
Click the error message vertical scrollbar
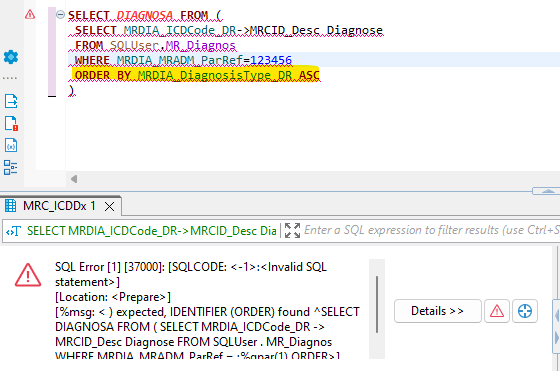pos(377,304)
